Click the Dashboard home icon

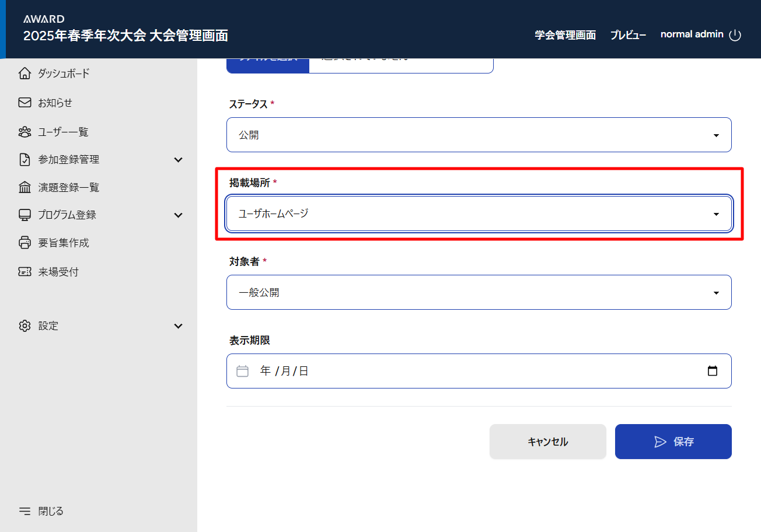[25, 73]
